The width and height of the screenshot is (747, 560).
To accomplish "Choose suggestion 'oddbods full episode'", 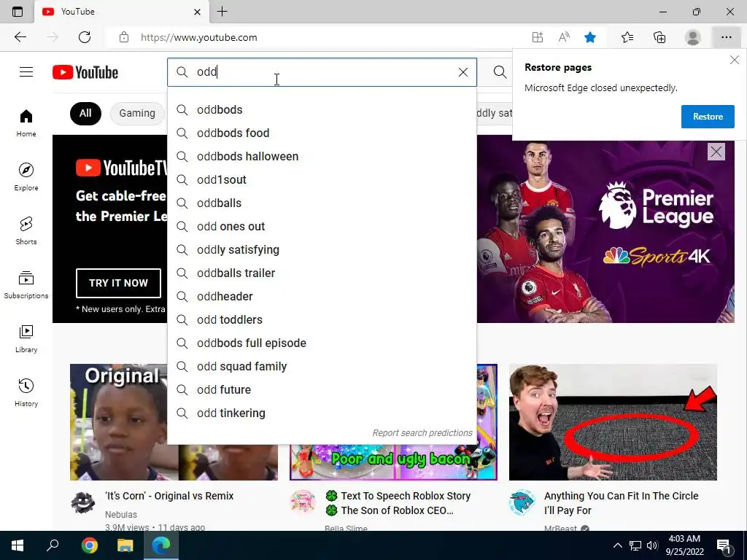I will (x=322, y=343).
